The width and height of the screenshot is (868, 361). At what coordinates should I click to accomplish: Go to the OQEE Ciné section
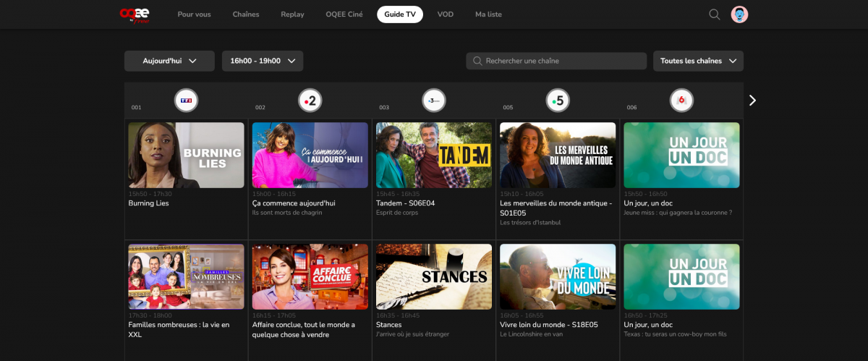[346, 14]
